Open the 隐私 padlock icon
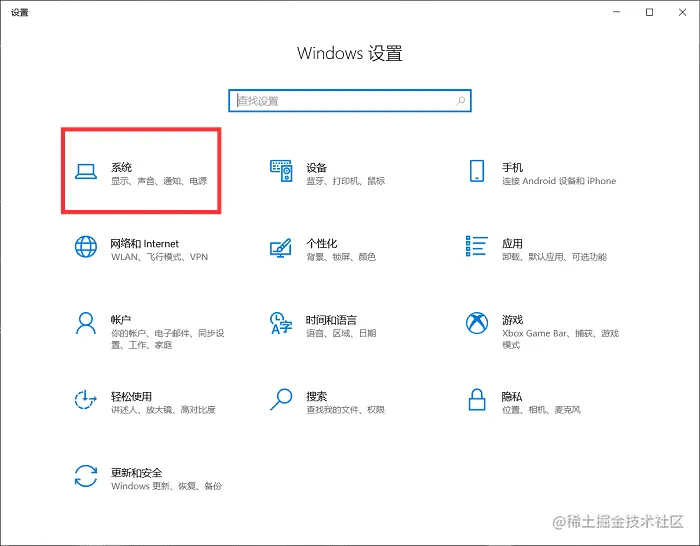 pos(477,399)
